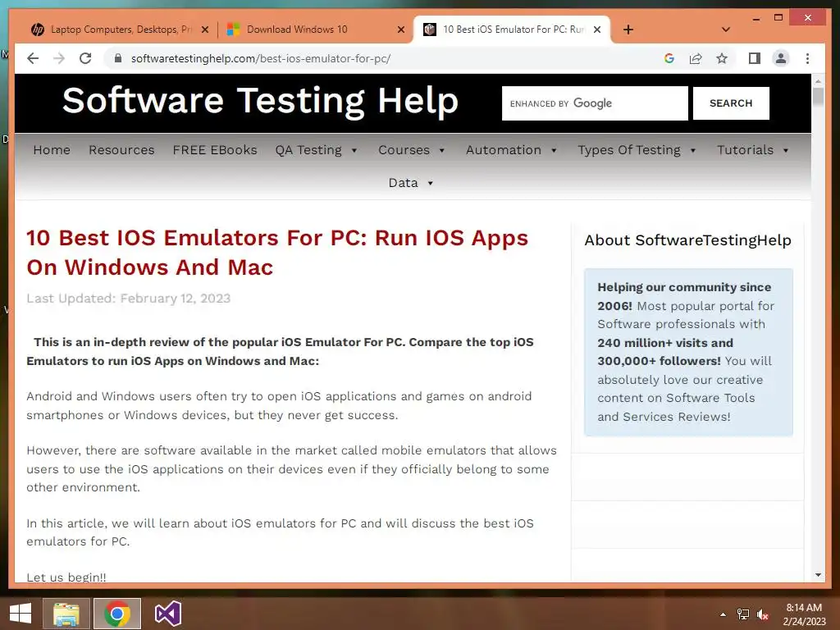Screen dimensions: 840x630
Task: Click About SoftwareTestingHelp heading
Action: pos(688,240)
